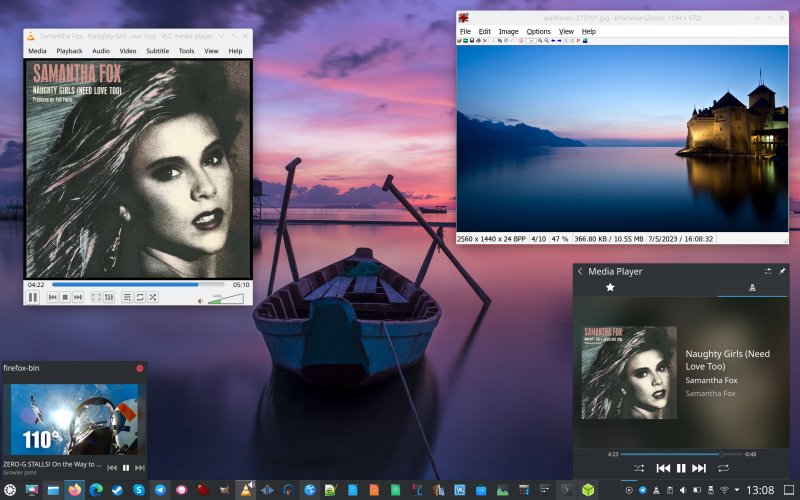Open the IrfanView Help menu
Image resolution: width=800 pixels, height=500 pixels.
(589, 32)
